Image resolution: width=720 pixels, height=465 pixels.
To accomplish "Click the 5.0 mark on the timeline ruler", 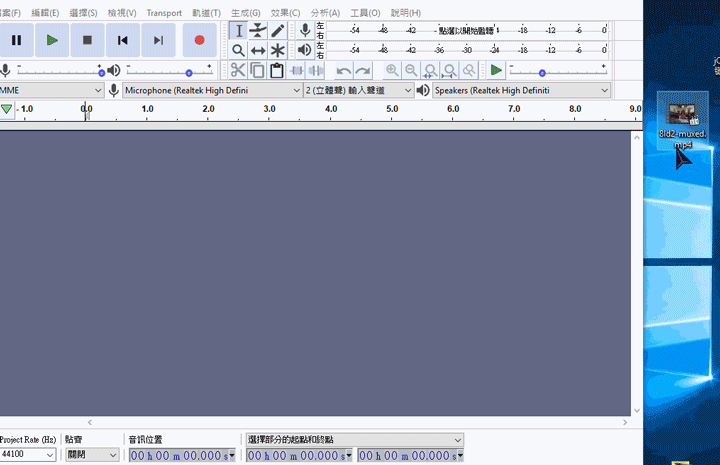I will [392, 109].
